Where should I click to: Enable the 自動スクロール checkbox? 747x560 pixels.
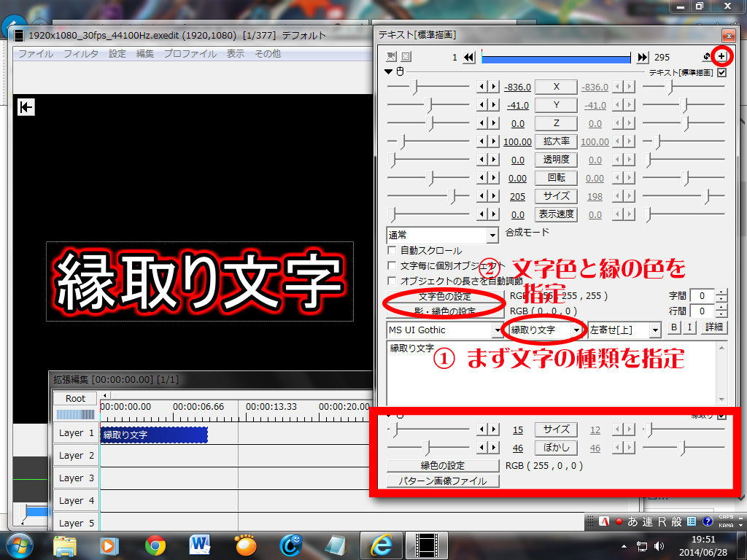pos(392,251)
